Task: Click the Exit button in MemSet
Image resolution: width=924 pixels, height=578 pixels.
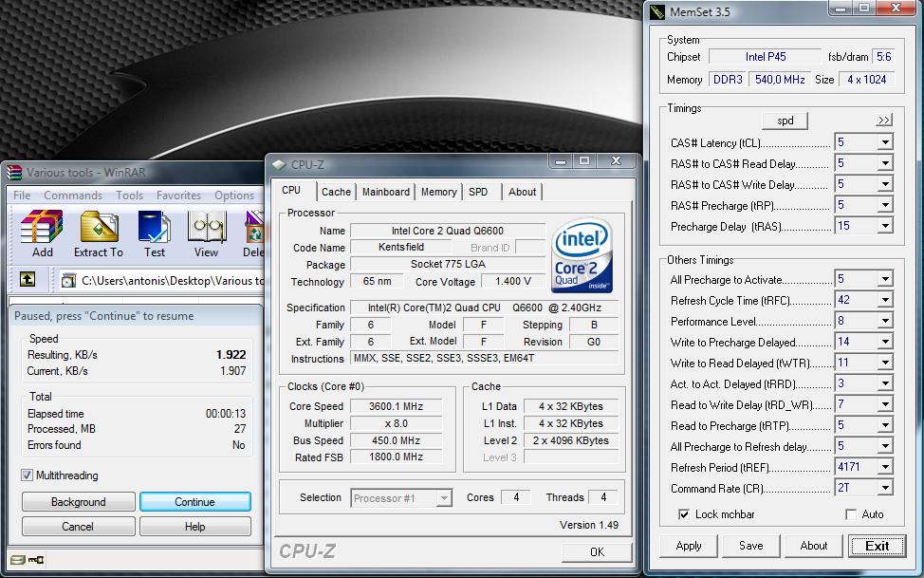Action: coord(877,546)
